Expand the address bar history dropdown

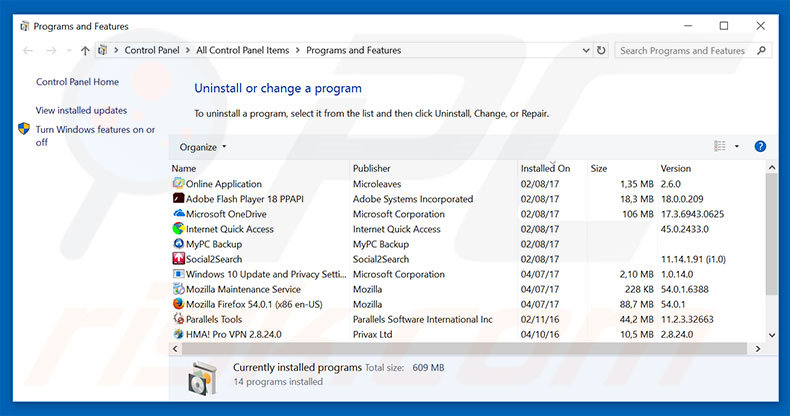[584, 50]
